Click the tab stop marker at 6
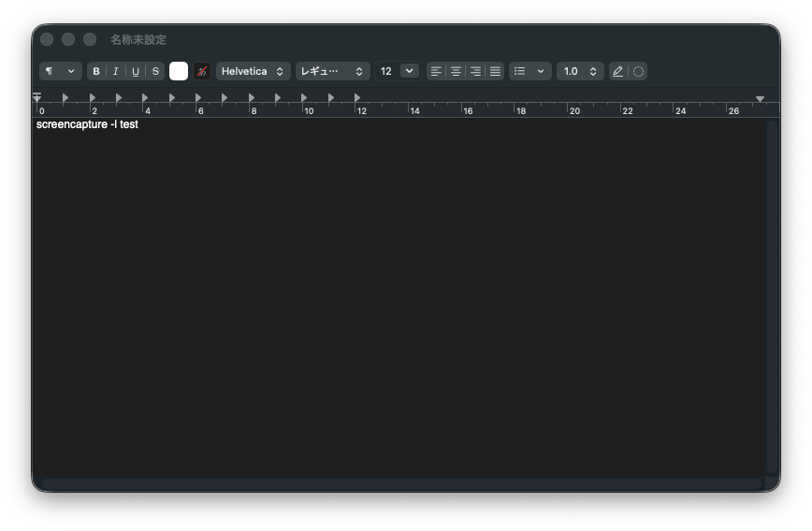The image size is (812, 531). coord(198,97)
